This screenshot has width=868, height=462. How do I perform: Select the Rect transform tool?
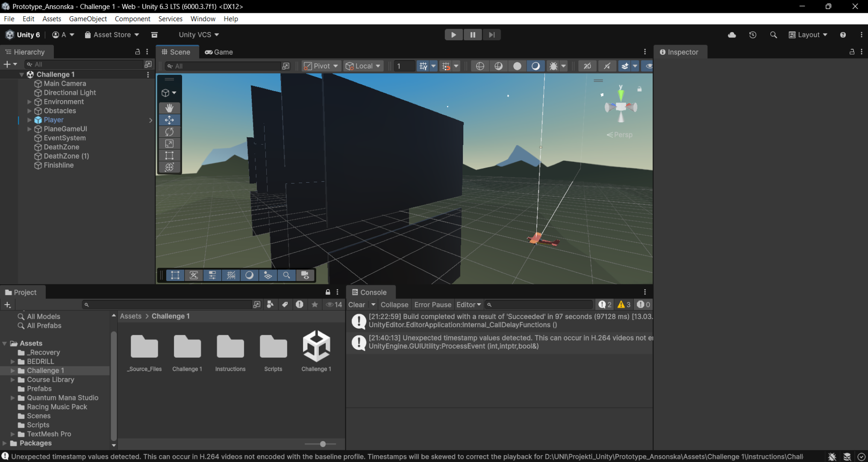click(x=169, y=155)
